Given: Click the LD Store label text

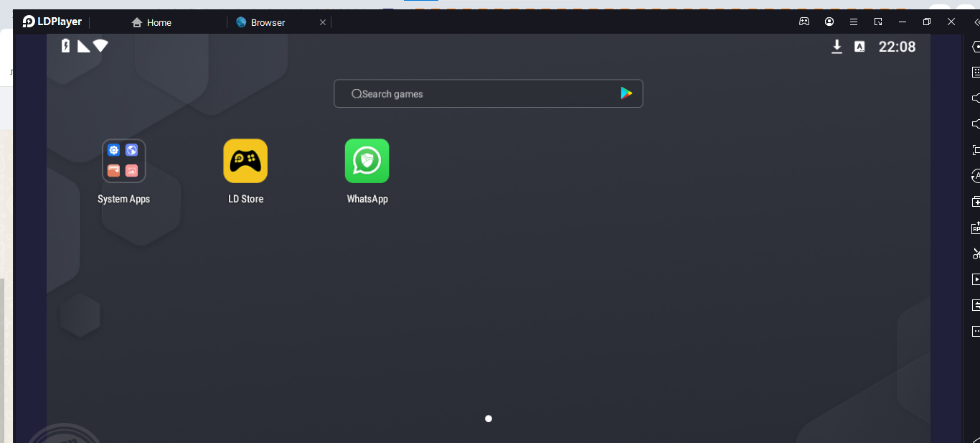Looking at the screenshot, I should pos(246,199).
